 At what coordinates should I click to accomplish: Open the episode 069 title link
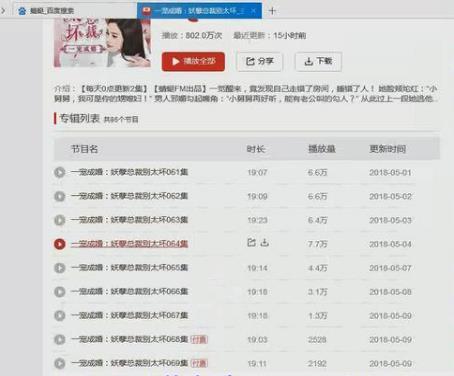pos(130,363)
